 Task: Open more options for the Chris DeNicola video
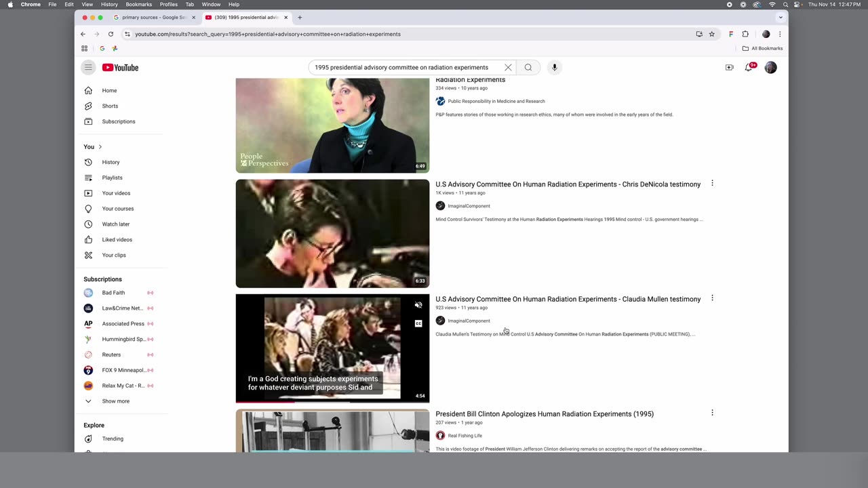click(x=712, y=184)
